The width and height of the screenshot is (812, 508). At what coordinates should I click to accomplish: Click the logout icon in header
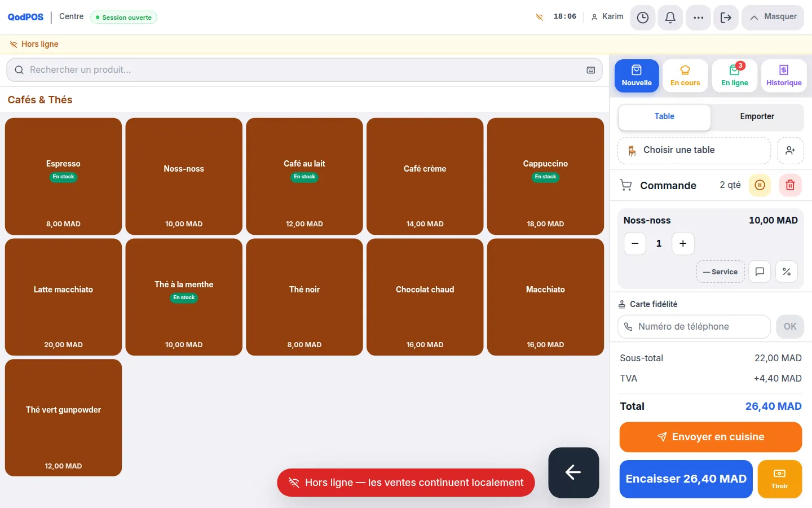(726, 17)
